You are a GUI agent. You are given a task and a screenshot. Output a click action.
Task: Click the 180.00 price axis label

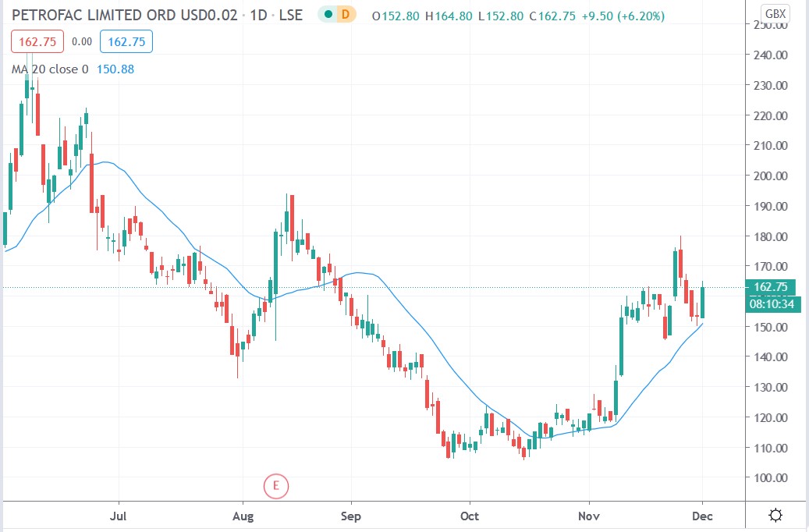(771, 237)
